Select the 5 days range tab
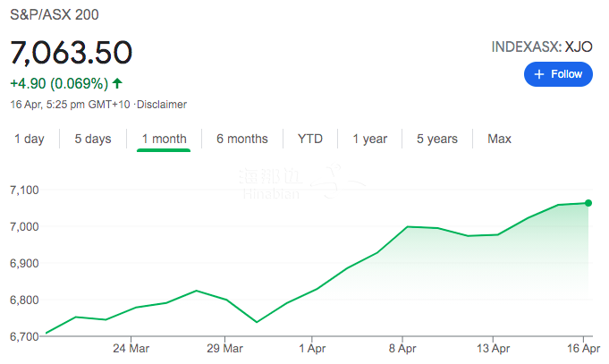Viewport: 609px width, 364px height. 93,139
